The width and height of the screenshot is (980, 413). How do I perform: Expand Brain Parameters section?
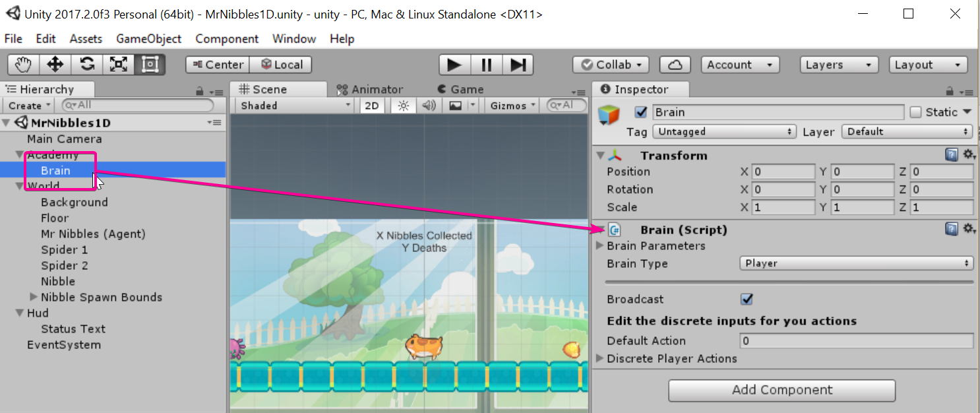pos(599,246)
